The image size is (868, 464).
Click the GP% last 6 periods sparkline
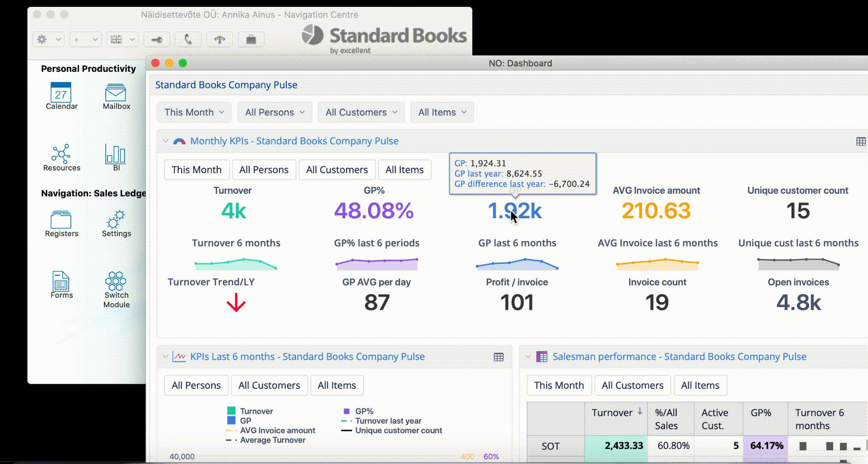376,264
